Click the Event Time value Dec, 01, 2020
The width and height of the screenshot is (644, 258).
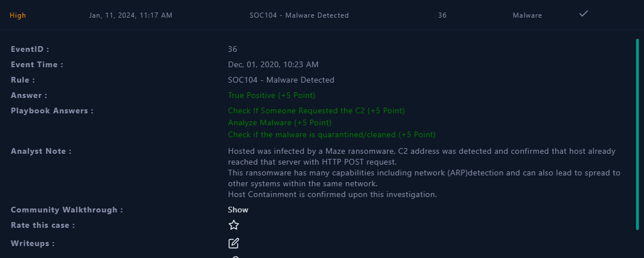(x=273, y=64)
